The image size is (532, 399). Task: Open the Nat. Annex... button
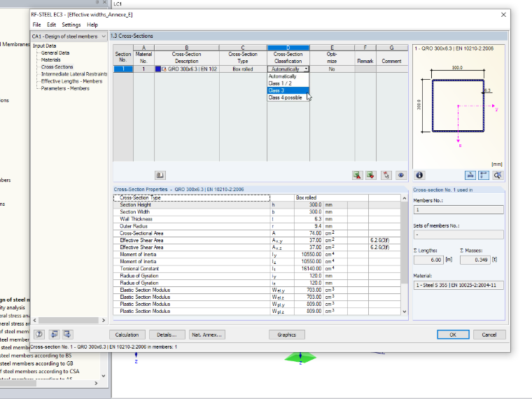(206, 335)
